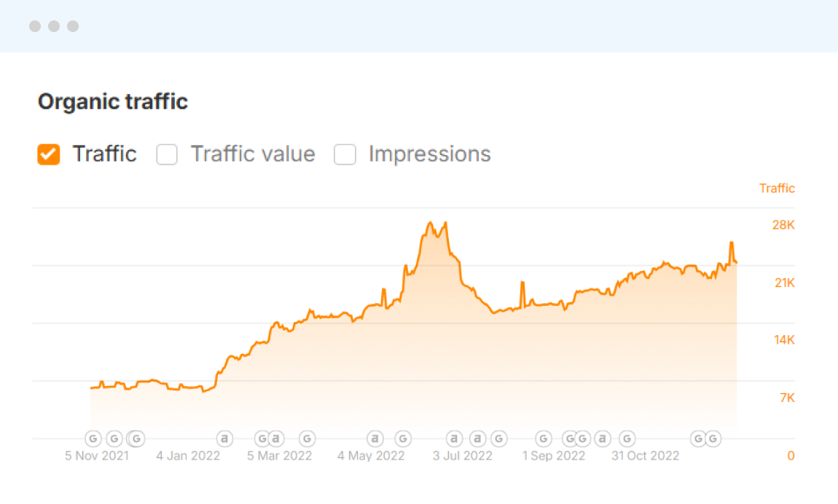Click the 28K axis value label
Image resolution: width=838 pixels, height=504 pixels.
tap(783, 225)
